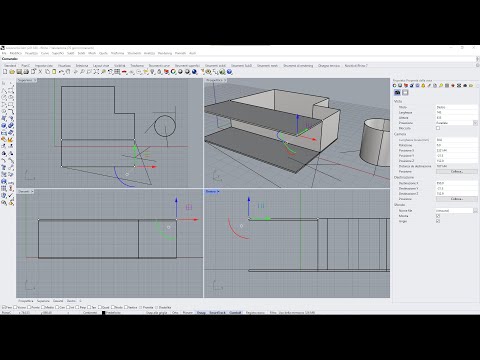Toggle Gumball in the status bar
480x360 pixels.
pos(235,313)
